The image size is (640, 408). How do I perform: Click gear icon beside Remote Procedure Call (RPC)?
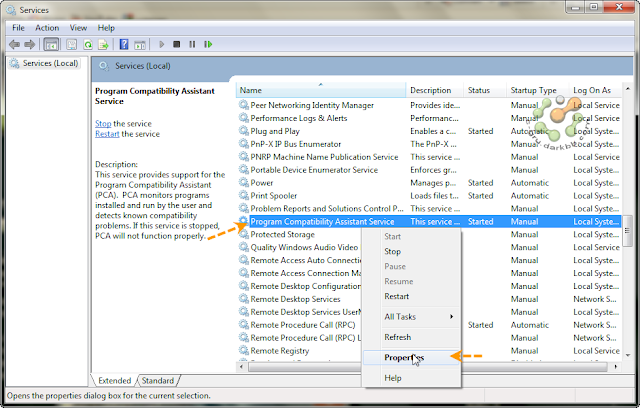pyautogui.click(x=244, y=325)
